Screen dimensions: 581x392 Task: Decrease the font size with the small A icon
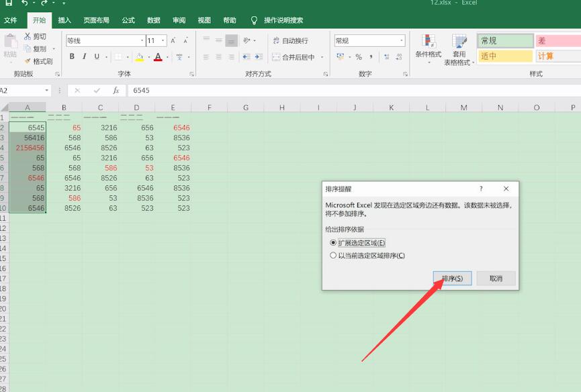click(x=185, y=41)
